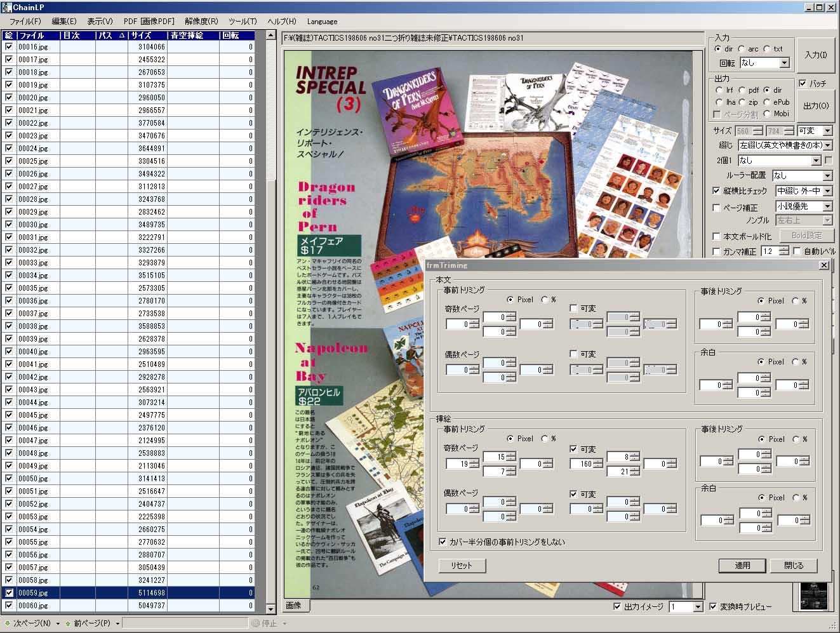Screen dimensions: 840x633
Task: Toggle the 変換時プレビュー checkbox
Action: click(712, 606)
